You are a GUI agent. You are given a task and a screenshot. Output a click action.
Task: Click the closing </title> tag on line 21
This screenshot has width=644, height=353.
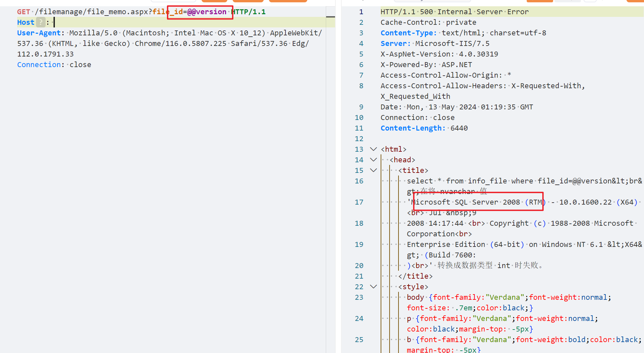coord(415,276)
